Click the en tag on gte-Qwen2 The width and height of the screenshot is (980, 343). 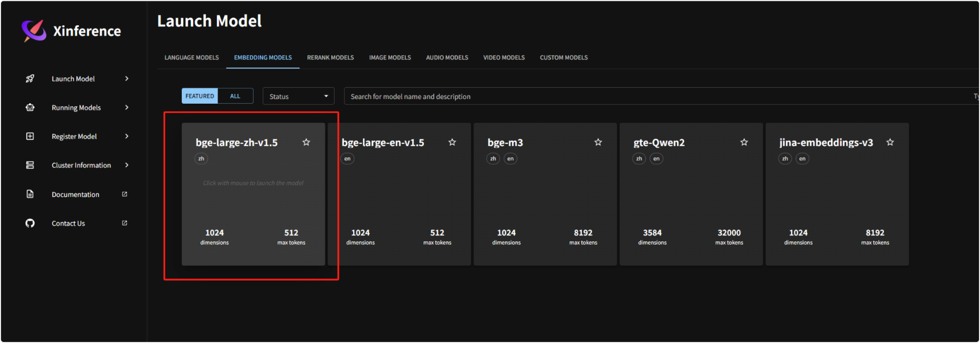657,159
